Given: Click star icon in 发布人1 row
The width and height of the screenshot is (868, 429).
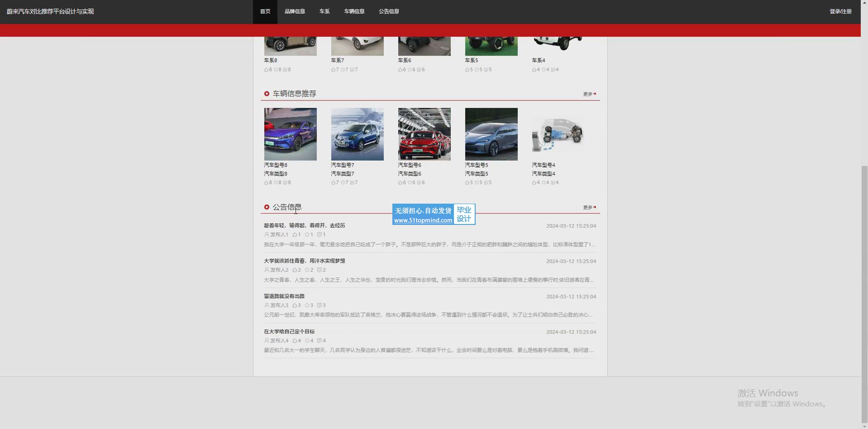Looking at the screenshot, I should point(307,234).
